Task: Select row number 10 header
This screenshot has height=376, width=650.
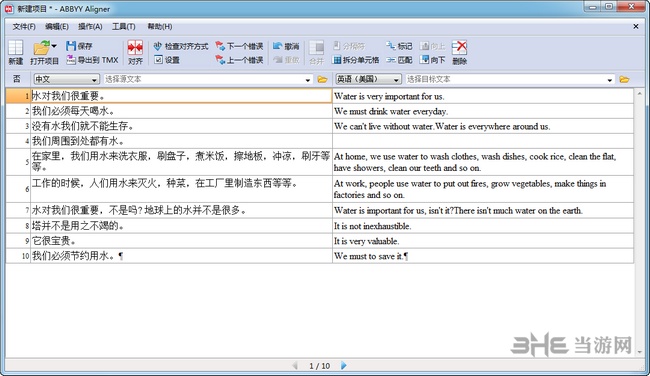Action: [x=18, y=256]
